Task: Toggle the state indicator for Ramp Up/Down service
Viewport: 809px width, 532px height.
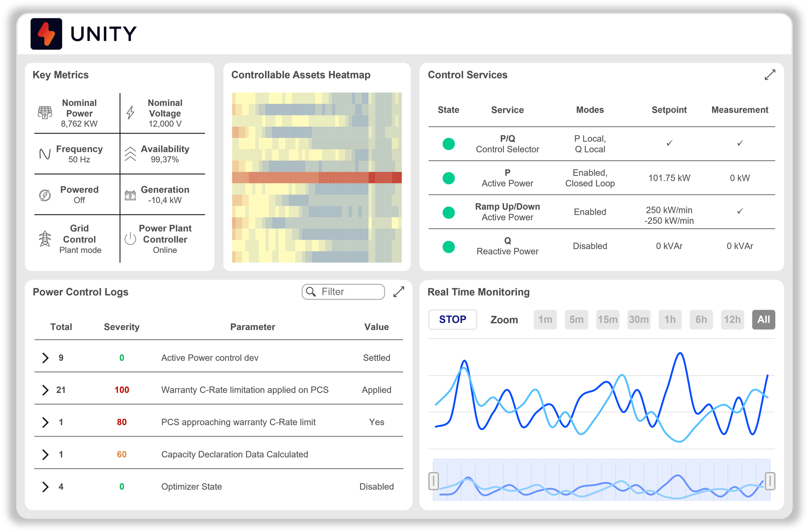Action: coord(449,212)
